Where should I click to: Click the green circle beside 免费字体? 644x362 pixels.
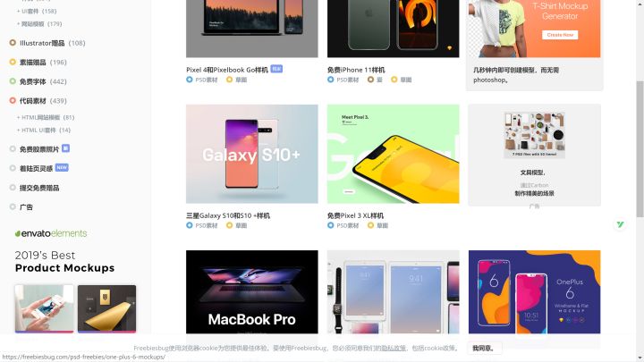click(13, 81)
